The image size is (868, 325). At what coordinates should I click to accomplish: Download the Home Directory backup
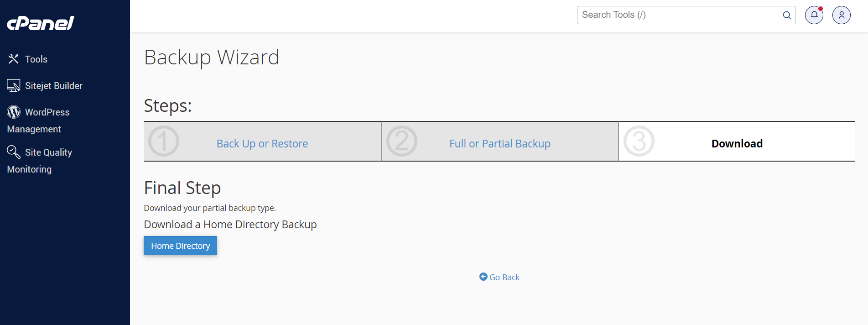[x=180, y=246]
